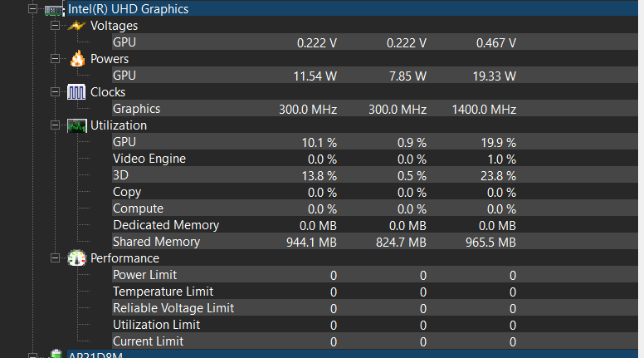Image resolution: width=644 pixels, height=358 pixels.
Task: Click the 965.5 MB shared memory maximum
Action: tap(490, 243)
